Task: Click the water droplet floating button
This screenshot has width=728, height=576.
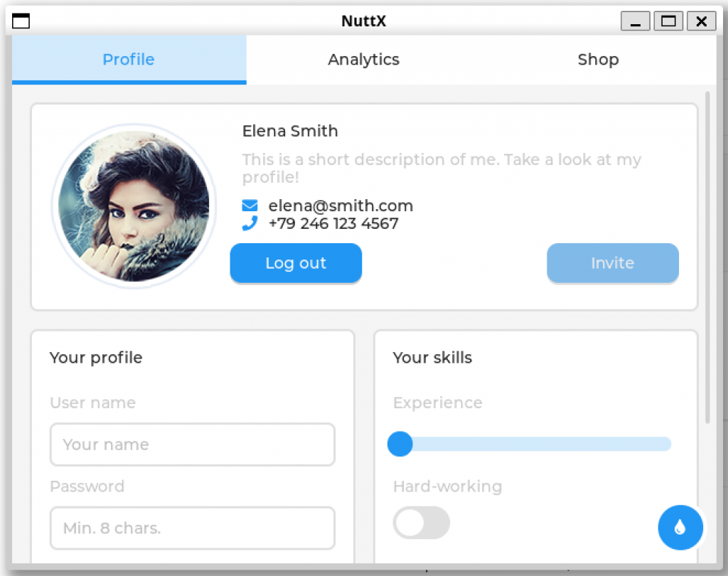Action: pyautogui.click(x=680, y=528)
